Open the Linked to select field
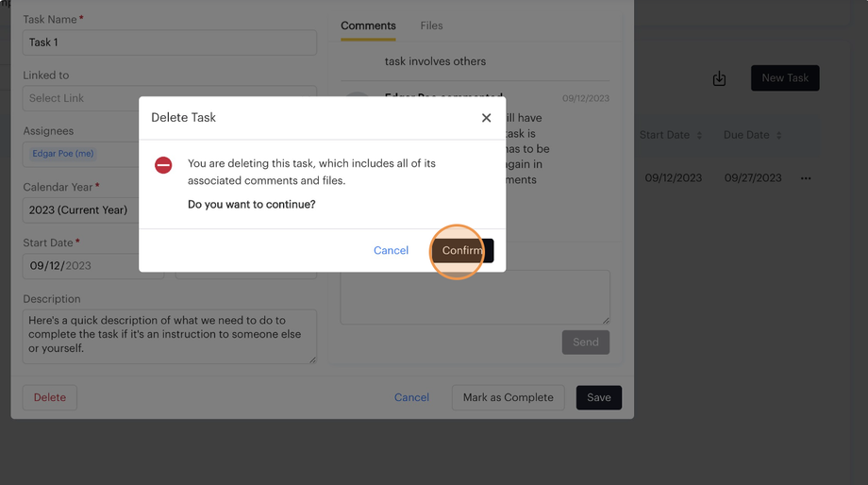Screen dimensions: 868x485 [80, 98]
